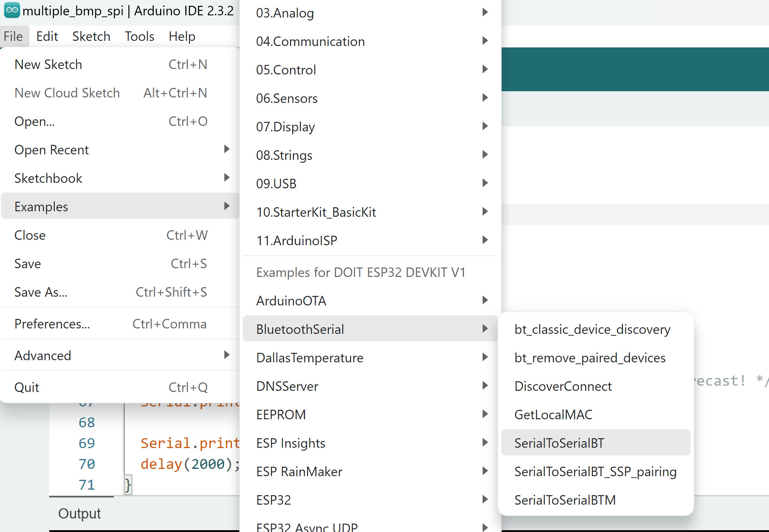Click line number 69 in editor gutter
Viewport: 769px width, 532px height.
(87, 443)
